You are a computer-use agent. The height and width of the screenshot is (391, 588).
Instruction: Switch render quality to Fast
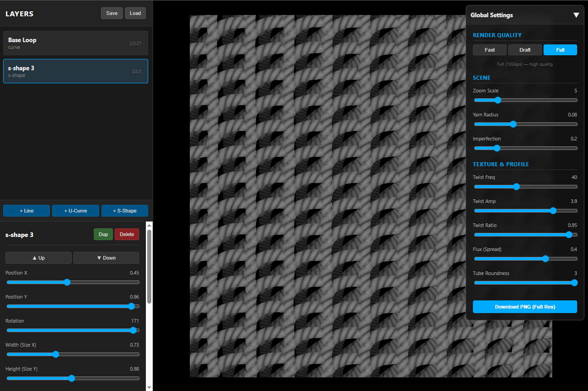(489, 50)
